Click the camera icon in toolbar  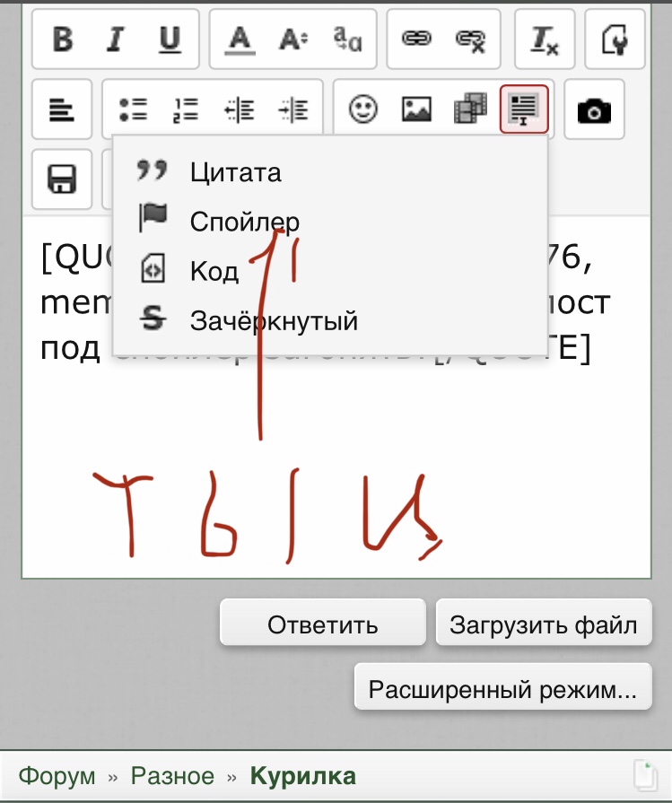pyautogui.click(x=594, y=111)
